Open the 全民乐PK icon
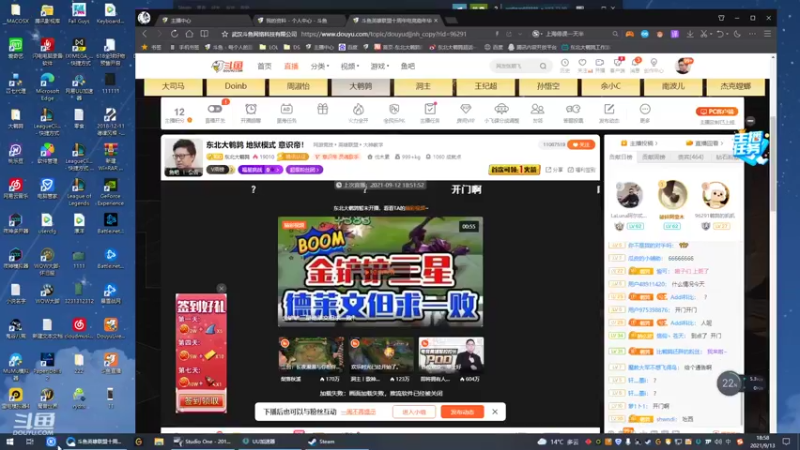This screenshot has height=450, width=800. click(394, 109)
